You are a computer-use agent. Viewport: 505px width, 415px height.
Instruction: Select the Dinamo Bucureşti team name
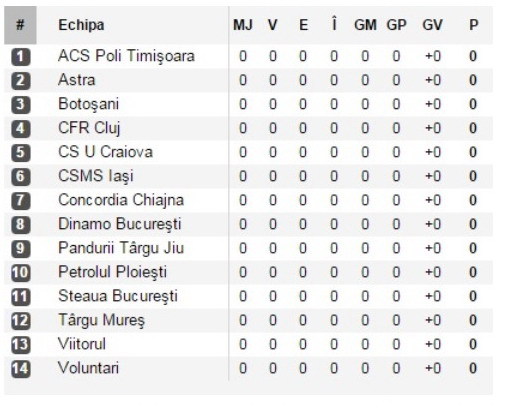(120, 224)
